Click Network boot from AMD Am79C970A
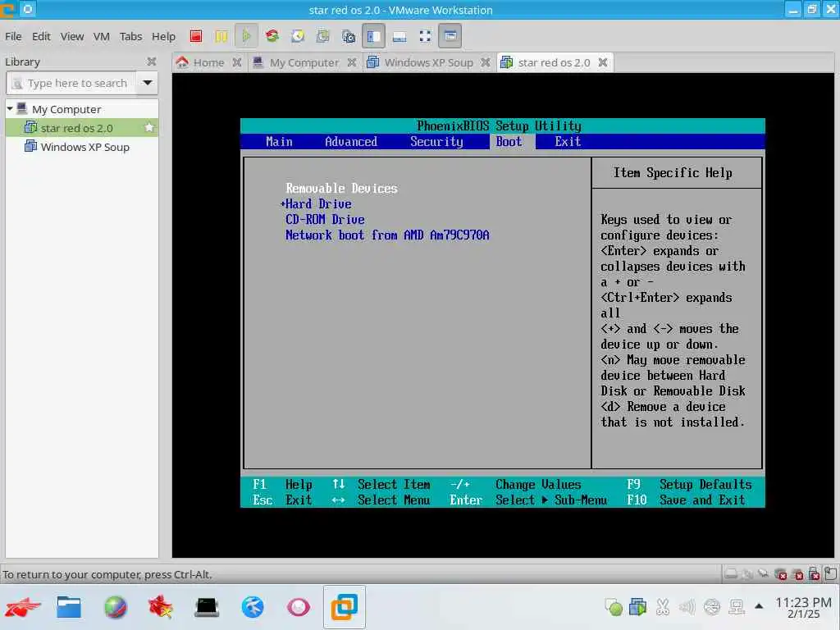Viewport: 840px width, 630px height. pyautogui.click(x=387, y=235)
